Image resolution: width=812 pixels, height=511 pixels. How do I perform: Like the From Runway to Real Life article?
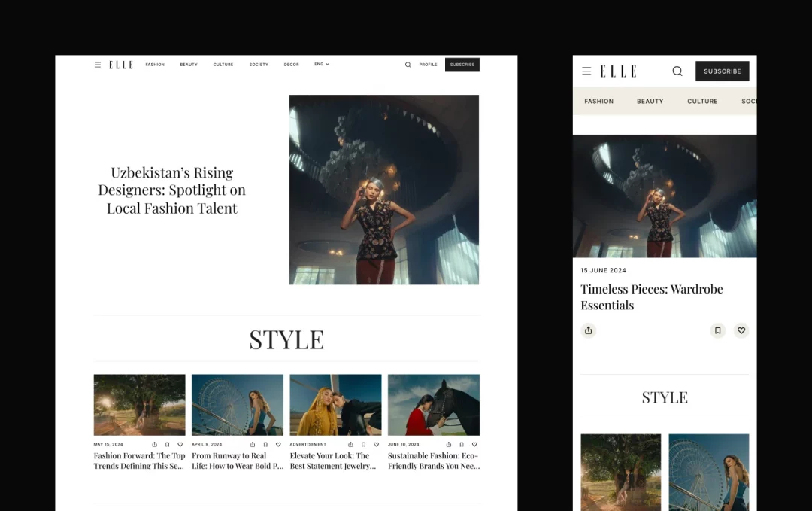point(278,444)
